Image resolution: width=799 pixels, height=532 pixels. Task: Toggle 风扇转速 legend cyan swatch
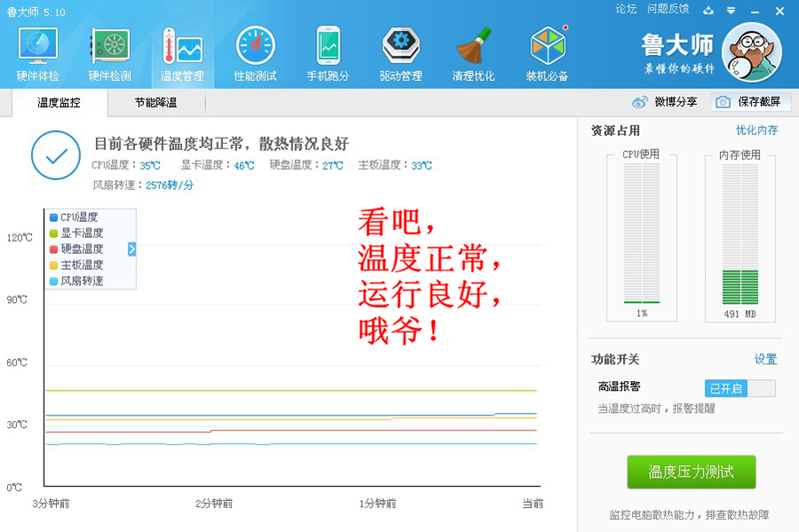coord(54,281)
